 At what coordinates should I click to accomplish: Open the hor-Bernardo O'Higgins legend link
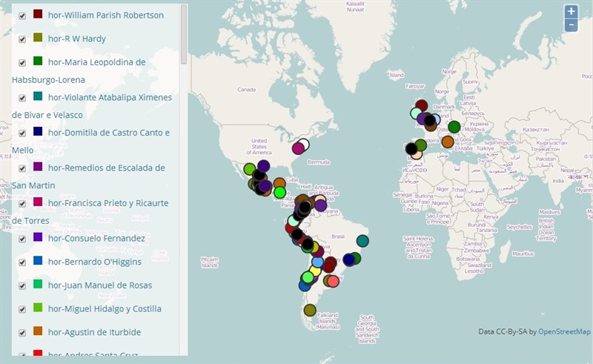[95, 262]
